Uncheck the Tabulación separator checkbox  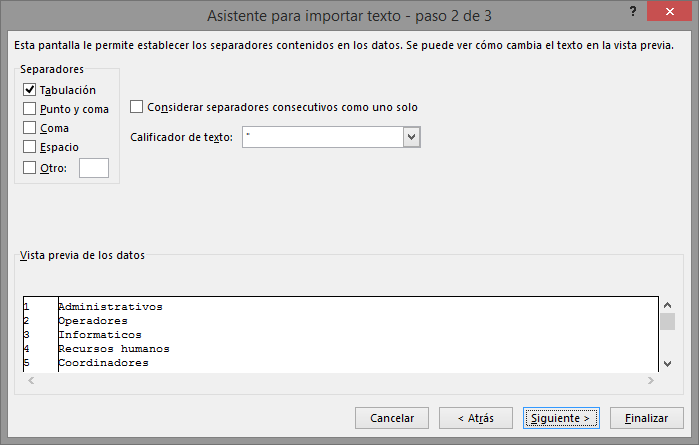[x=30, y=90]
